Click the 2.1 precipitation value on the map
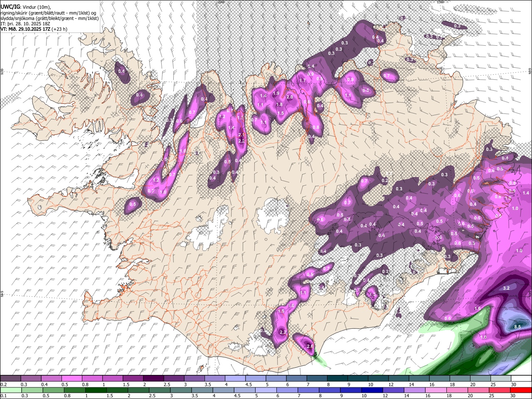Screen dimensions: 532x399 coord(241,135)
